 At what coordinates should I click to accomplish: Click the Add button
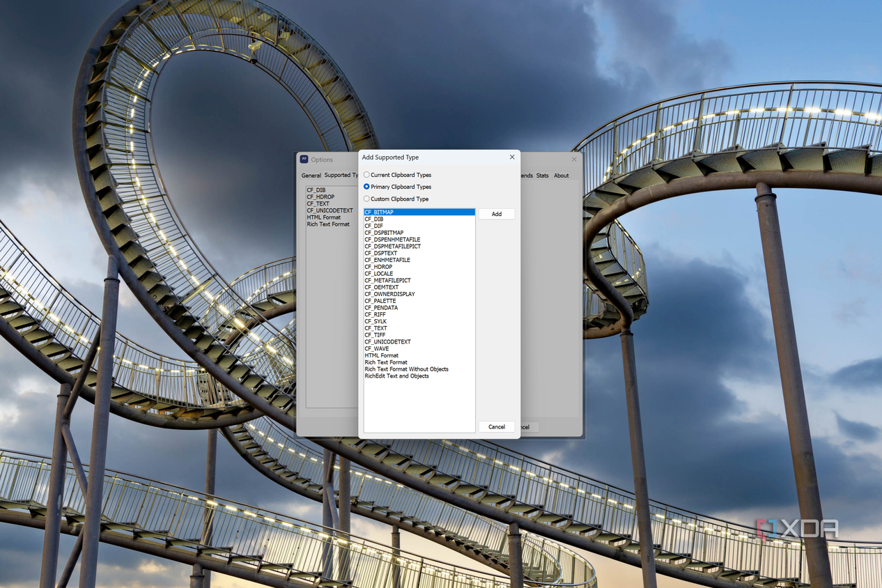point(497,214)
